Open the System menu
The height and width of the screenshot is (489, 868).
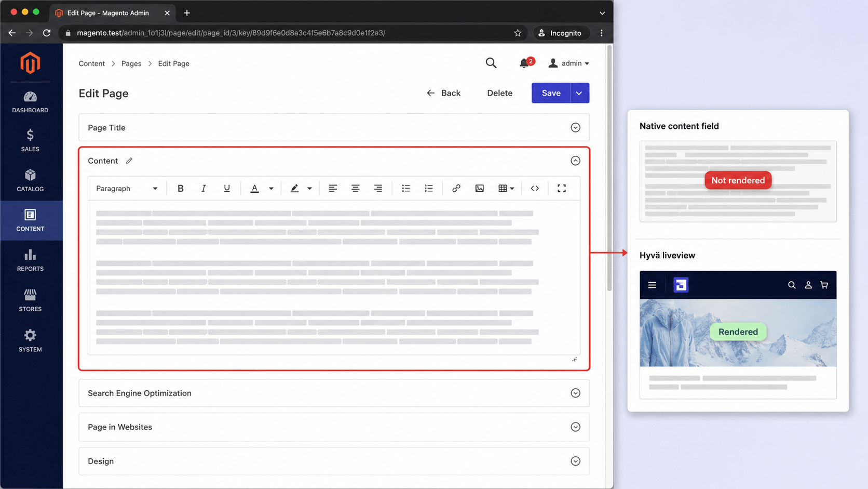point(30,341)
